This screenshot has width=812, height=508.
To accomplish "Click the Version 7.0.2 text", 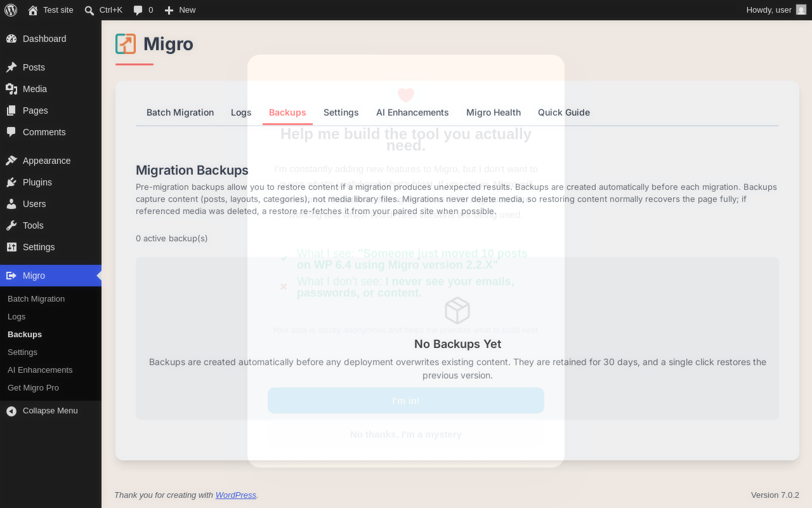I will [775, 495].
